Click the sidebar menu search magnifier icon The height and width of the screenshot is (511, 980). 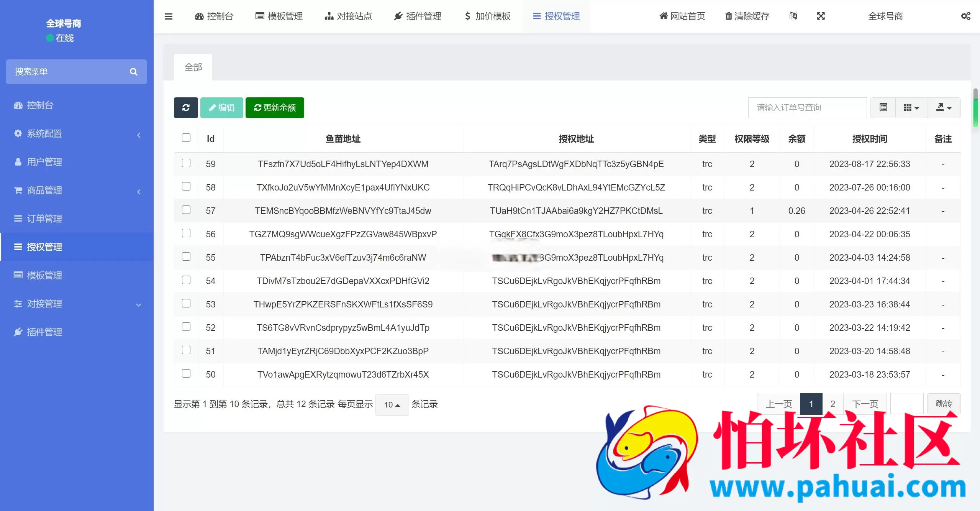pyautogui.click(x=133, y=72)
